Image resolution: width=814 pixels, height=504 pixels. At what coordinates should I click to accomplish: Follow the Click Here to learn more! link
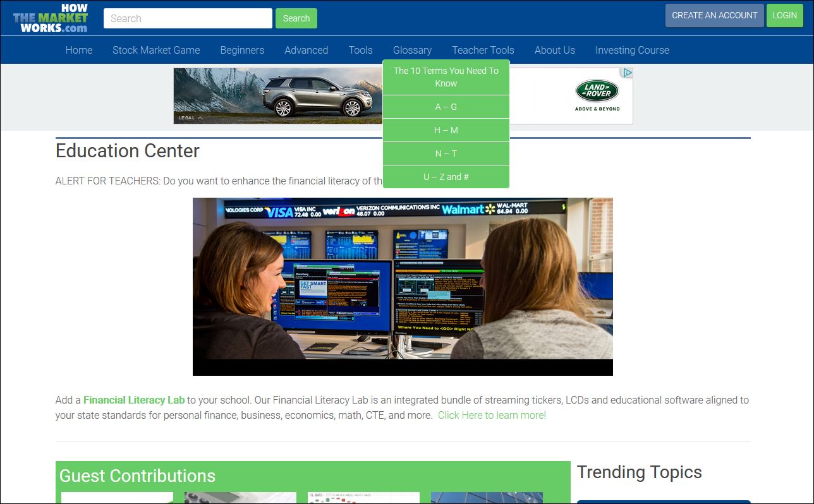point(492,415)
